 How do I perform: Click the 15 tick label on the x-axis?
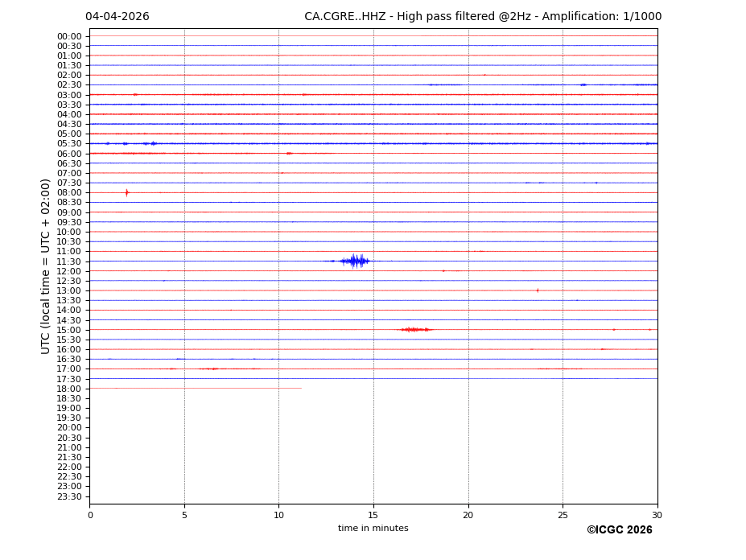point(373,515)
